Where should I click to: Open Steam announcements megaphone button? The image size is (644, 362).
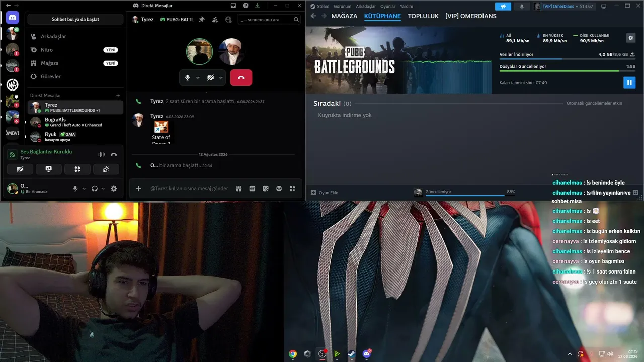pos(503,6)
